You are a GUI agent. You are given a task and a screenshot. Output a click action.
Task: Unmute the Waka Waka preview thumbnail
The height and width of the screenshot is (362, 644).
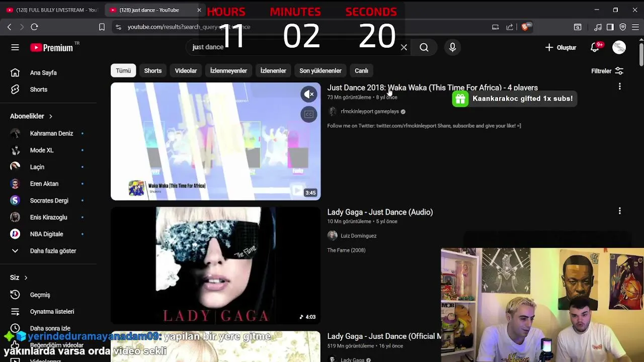pos(309,94)
